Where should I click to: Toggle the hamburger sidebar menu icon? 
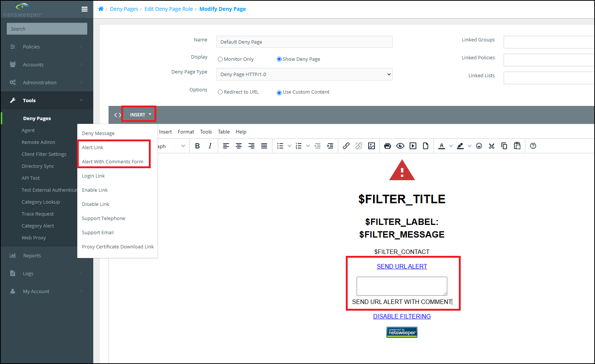(85, 9)
